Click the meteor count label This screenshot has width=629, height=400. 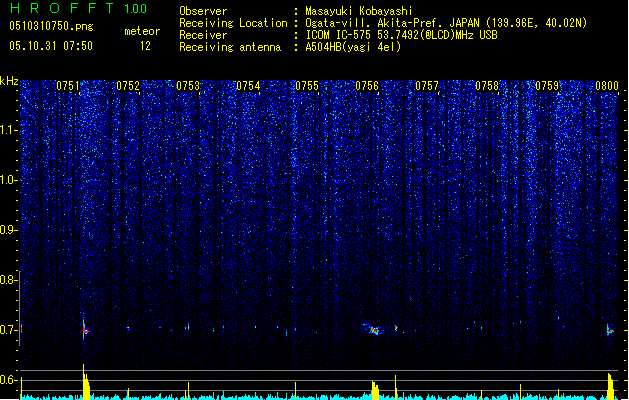[142, 31]
